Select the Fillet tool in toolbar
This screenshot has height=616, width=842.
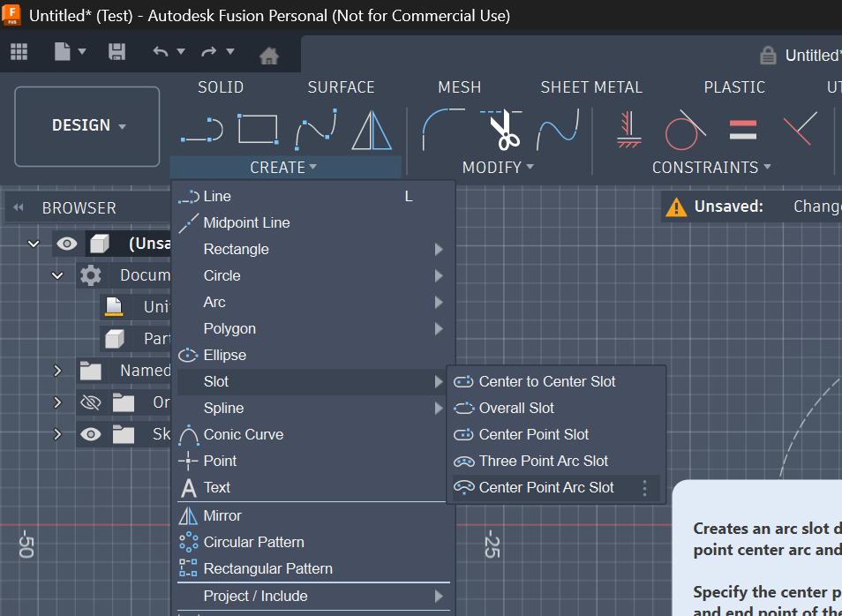(443, 130)
